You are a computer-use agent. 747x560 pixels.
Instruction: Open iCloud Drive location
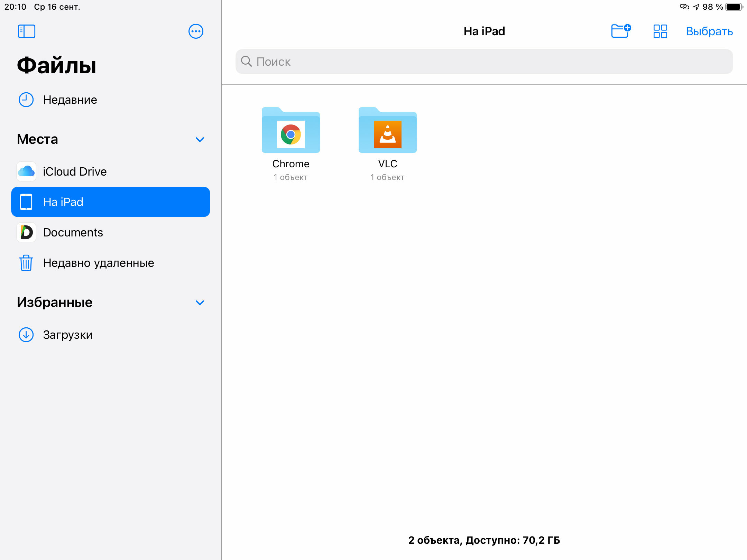(x=111, y=171)
